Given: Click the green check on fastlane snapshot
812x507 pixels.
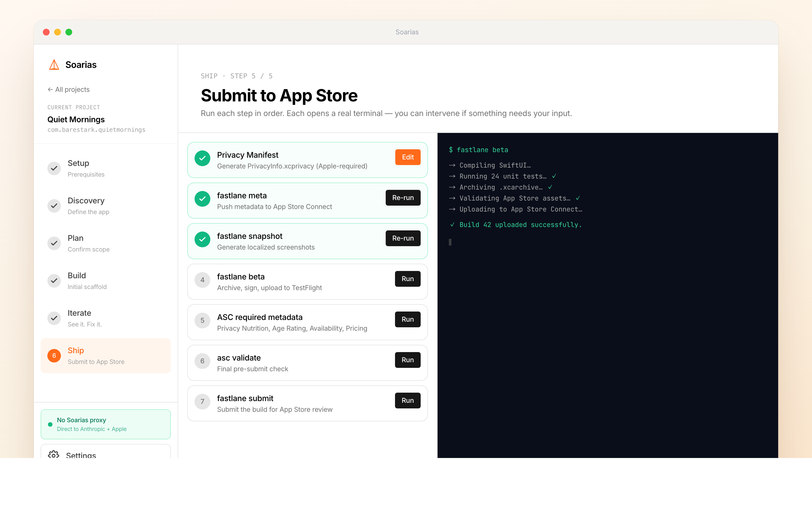Looking at the screenshot, I should [x=202, y=239].
